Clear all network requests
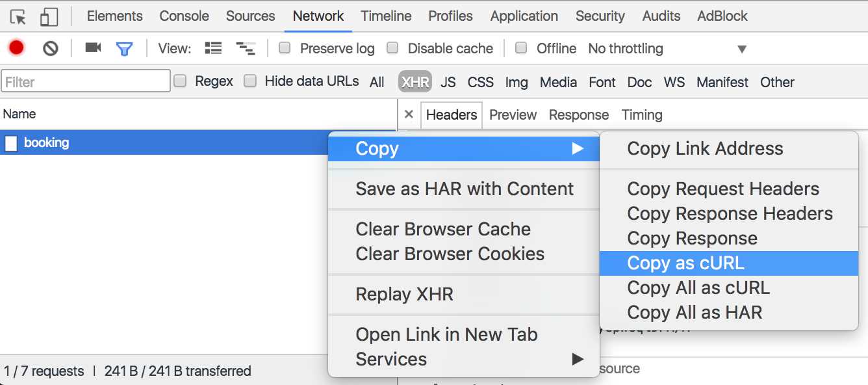Viewport: 868px width, 385px height. tap(50, 47)
